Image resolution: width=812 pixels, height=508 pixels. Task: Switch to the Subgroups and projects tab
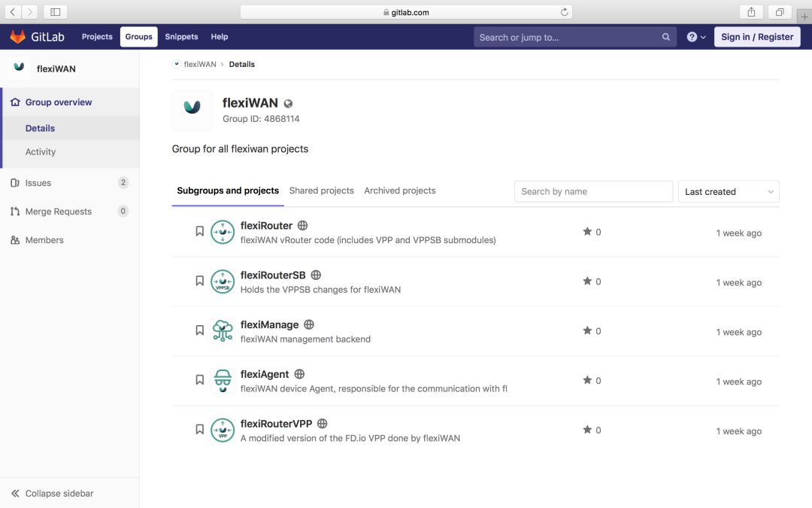[x=228, y=190]
